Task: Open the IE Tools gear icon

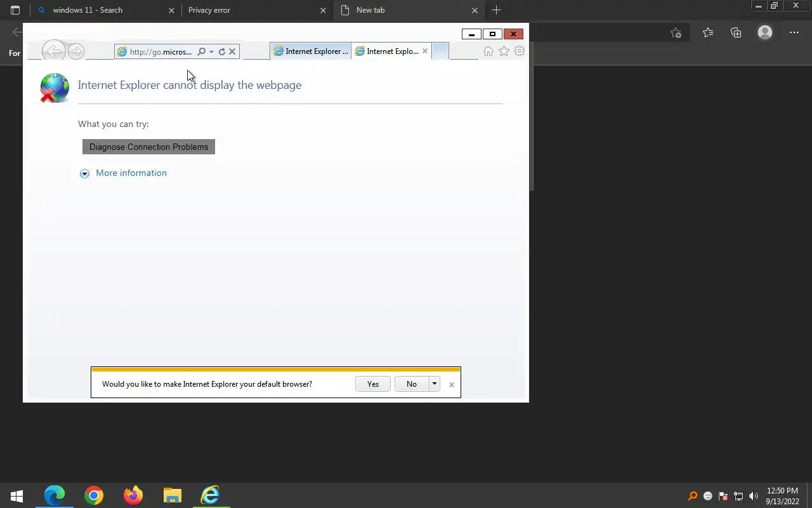Action: (520, 51)
